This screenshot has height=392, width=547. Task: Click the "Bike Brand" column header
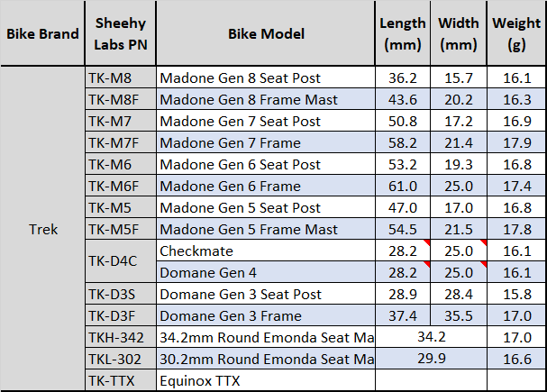point(42,34)
